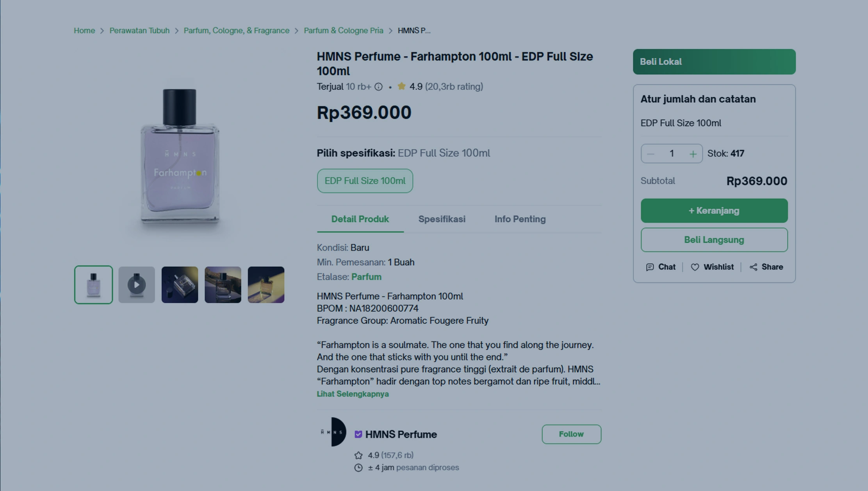Switch to the Spesifikasi tab
The width and height of the screenshot is (868, 491).
tap(442, 219)
